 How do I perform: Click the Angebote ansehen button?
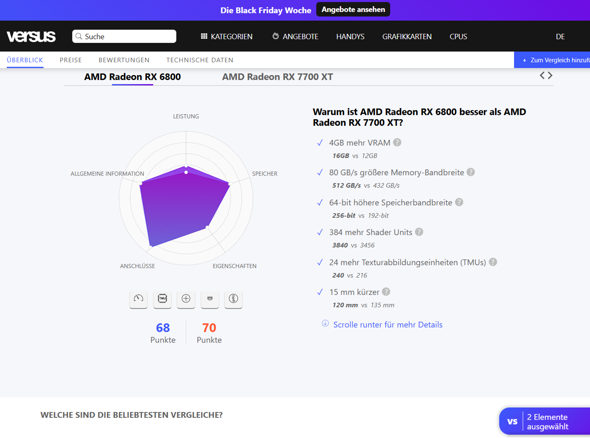coord(353,10)
